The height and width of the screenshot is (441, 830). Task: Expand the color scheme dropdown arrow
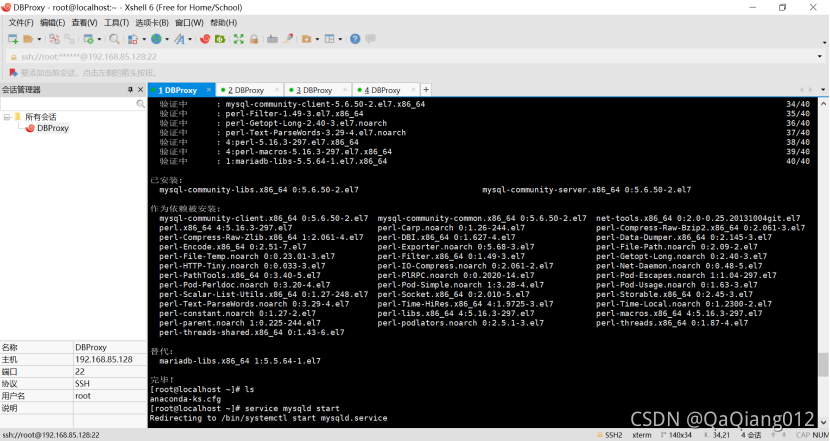coord(144,39)
